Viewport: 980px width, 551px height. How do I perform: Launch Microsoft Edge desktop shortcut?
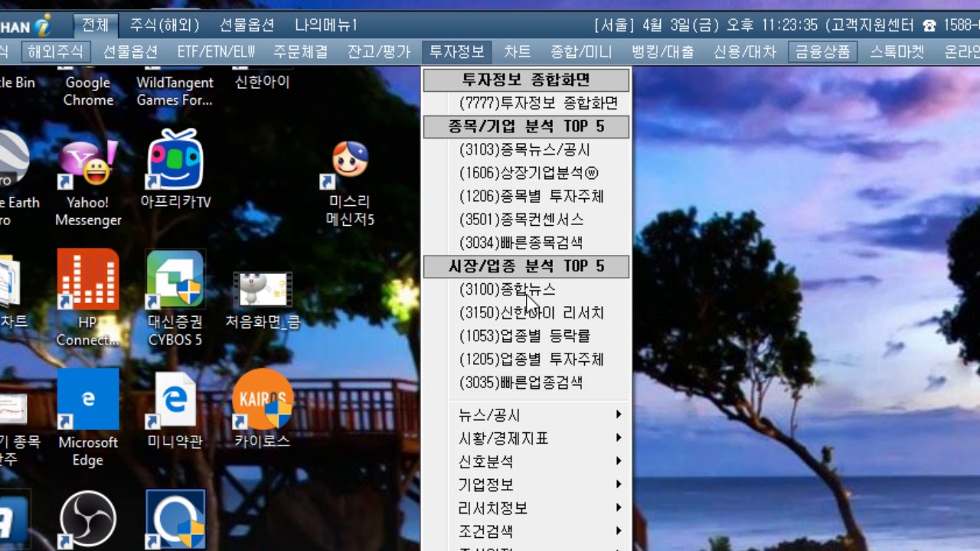click(x=88, y=417)
